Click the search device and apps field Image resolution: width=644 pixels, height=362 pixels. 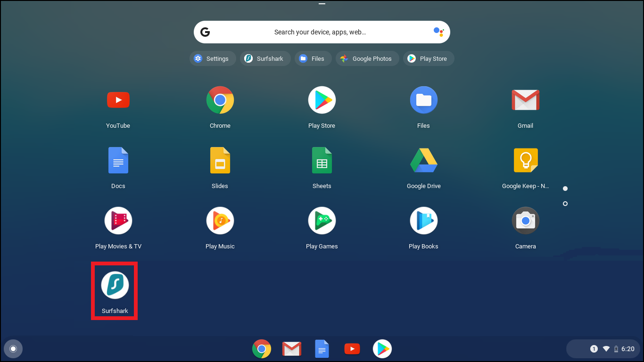pyautogui.click(x=320, y=32)
